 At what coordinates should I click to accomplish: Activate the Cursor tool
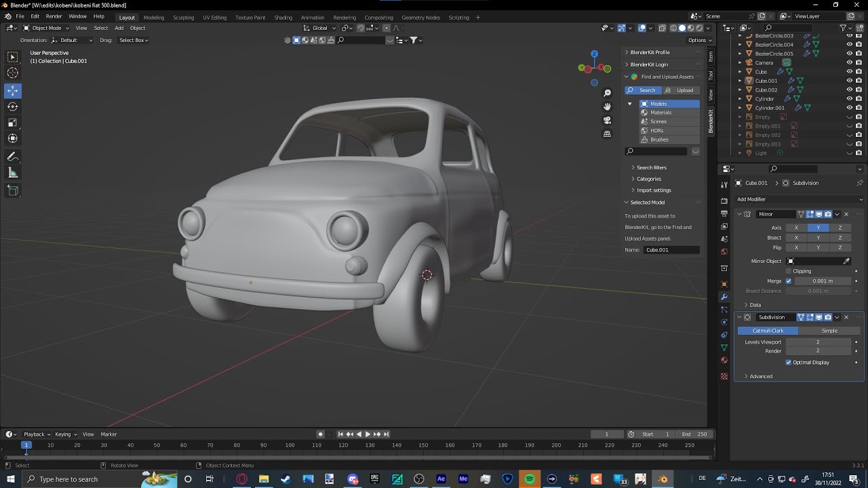(x=13, y=73)
